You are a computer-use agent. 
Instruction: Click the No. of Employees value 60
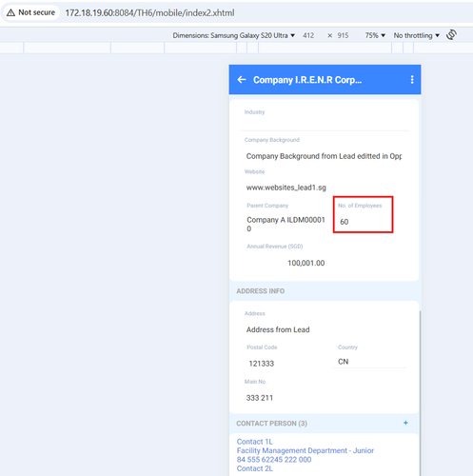345,222
